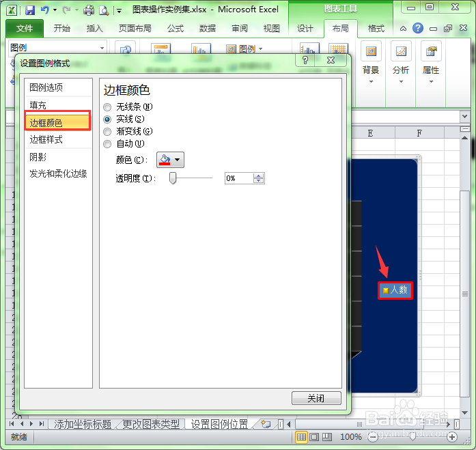Open the 文件 (File) tab
Viewport: 476px width, 450px height.
(x=25, y=29)
